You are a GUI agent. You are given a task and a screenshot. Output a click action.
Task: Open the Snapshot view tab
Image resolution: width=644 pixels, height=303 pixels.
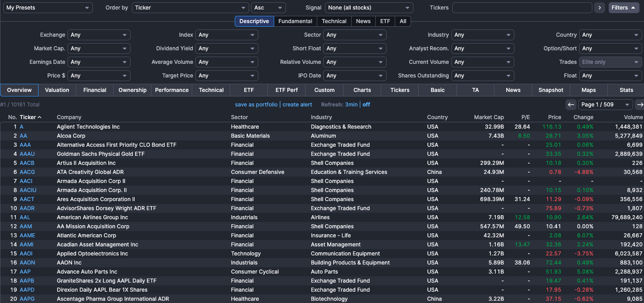(x=551, y=90)
